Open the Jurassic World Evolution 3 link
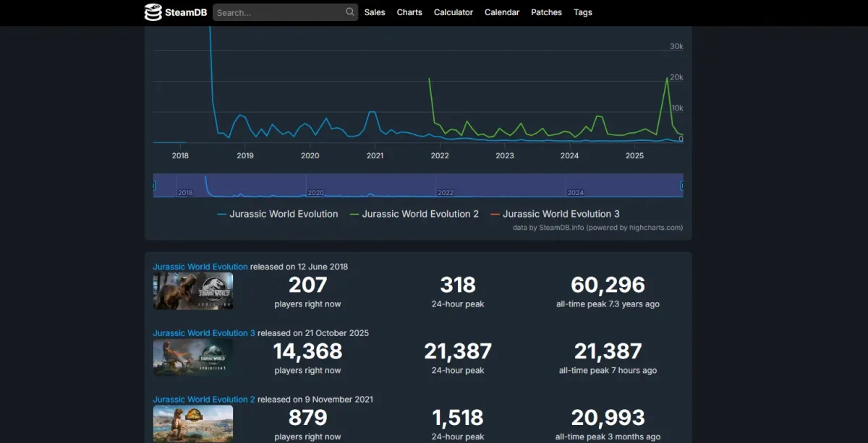The height and width of the screenshot is (443, 868). pyautogui.click(x=204, y=333)
